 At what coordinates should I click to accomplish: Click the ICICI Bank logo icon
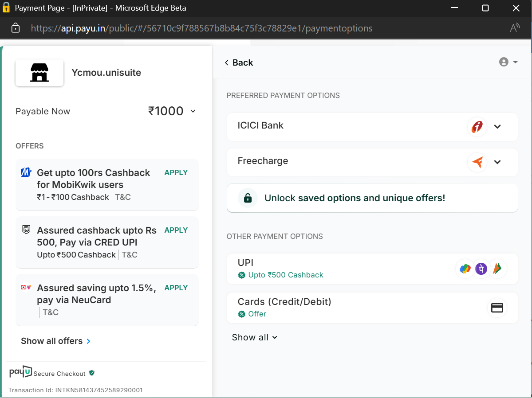click(477, 127)
